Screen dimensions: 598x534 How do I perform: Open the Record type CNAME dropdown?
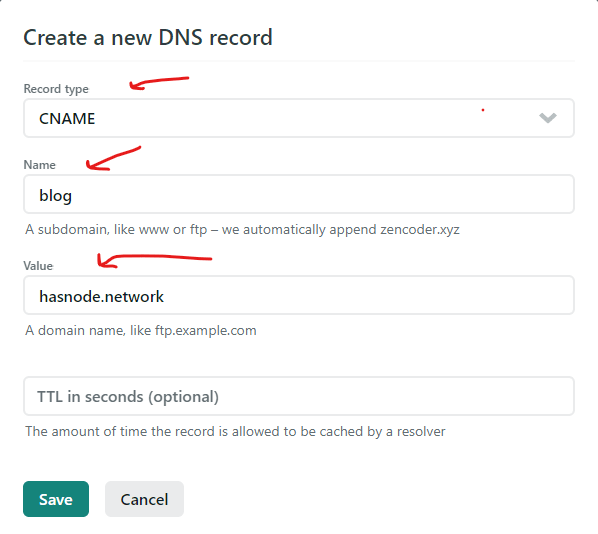pos(299,118)
